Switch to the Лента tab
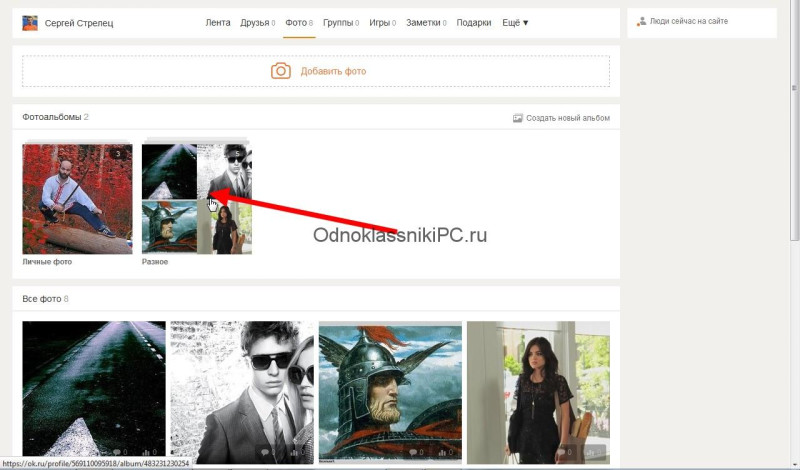This screenshot has height=470, width=800. click(218, 23)
